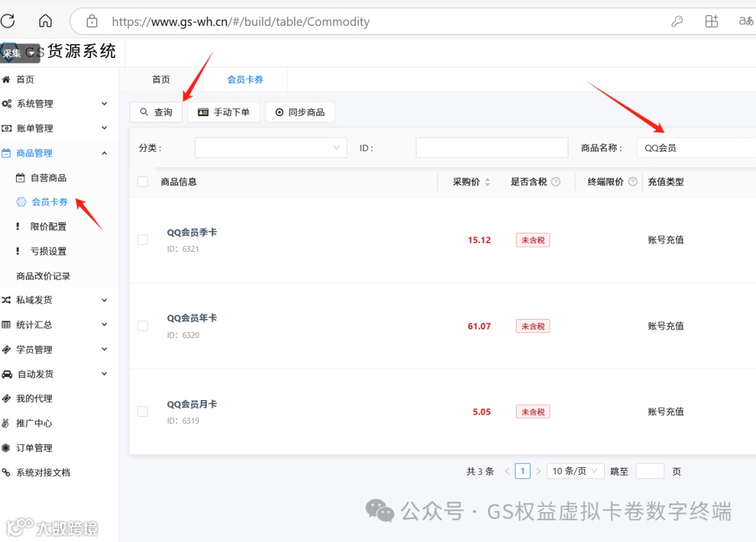
Task: Click the 统计汇总 table icon
Action: click(x=6, y=325)
